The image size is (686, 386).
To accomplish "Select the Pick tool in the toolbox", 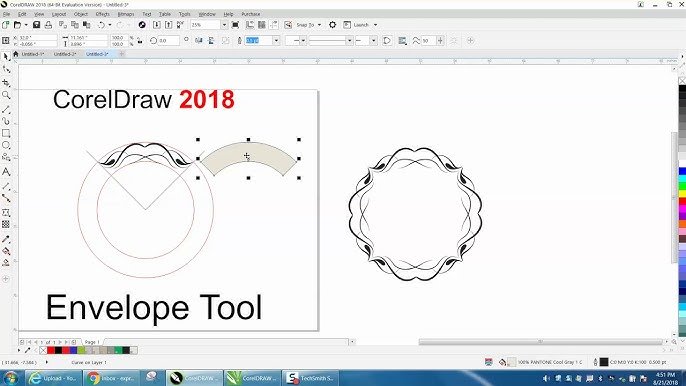I will click(6, 57).
